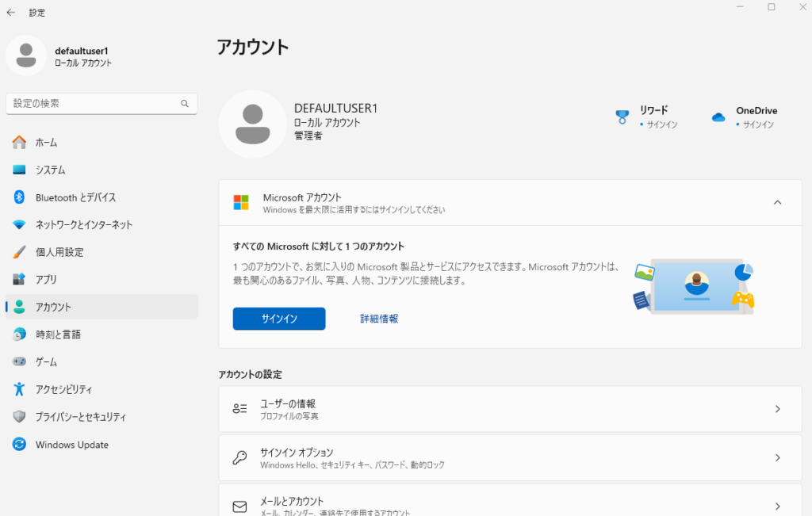Click the Microsoft logo icon

241,203
